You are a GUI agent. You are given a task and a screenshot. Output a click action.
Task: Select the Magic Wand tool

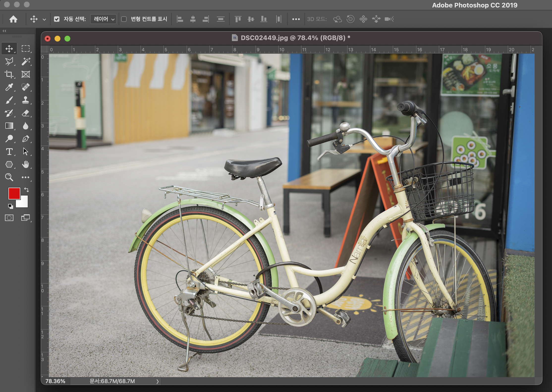point(26,61)
